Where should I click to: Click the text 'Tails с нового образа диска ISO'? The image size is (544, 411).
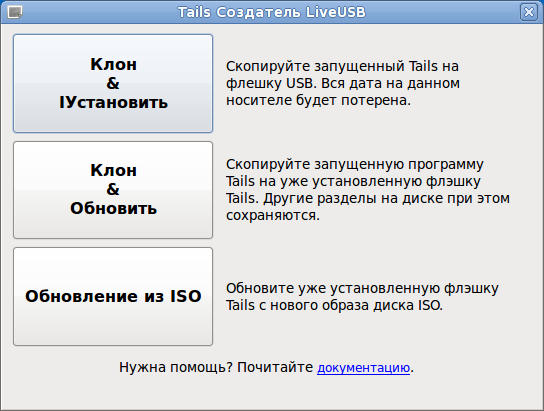tap(334, 305)
